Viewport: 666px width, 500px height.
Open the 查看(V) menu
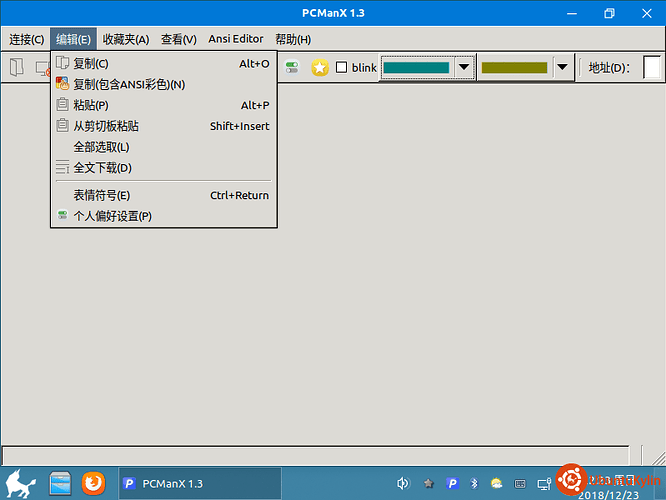(x=178, y=40)
